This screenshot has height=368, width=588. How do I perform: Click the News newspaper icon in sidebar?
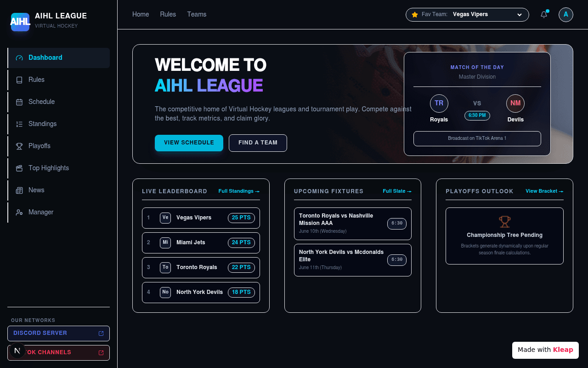[x=19, y=190]
